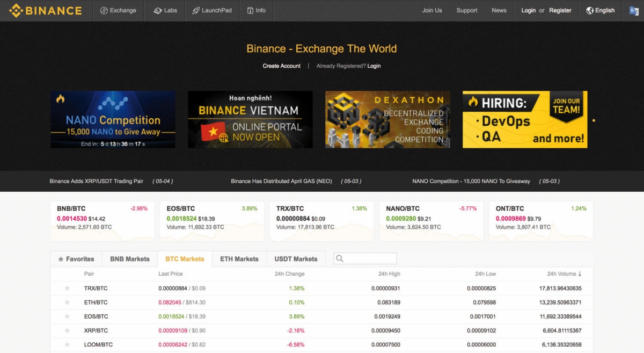Viewport: 644px width, 353px height.
Task: Click the 0.082045 ETH/BTC last price
Action: click(170, 302)
